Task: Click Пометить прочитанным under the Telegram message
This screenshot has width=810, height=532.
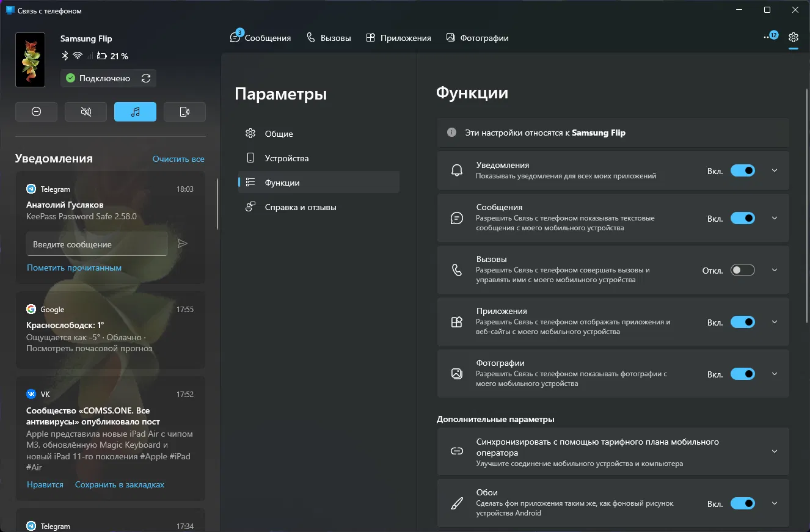Action: [x=74, y=268]
